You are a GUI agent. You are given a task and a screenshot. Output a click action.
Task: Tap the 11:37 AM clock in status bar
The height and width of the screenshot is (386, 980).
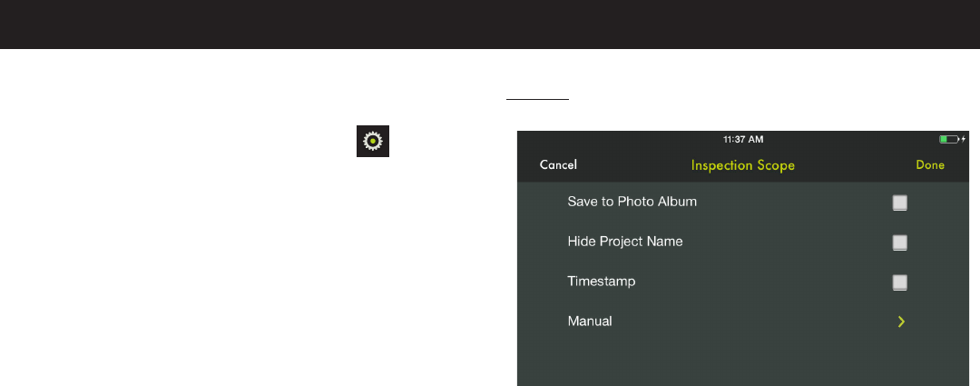tap(743, 140)
